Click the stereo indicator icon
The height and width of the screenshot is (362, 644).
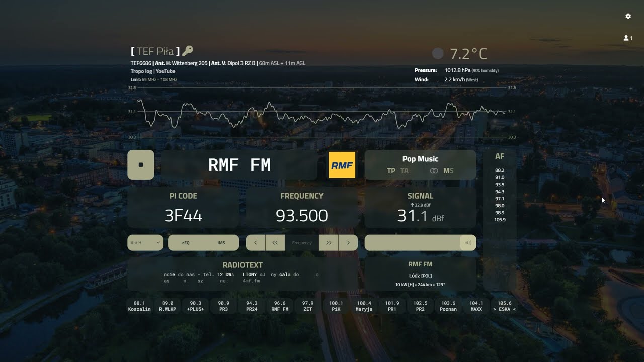click(x=434, y=171)
